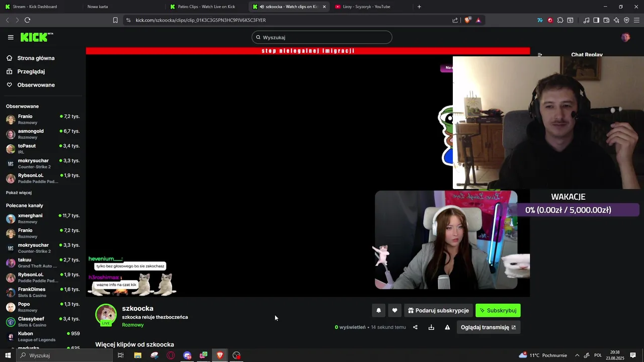Open Kubon recommended channel

pos(43,336)
